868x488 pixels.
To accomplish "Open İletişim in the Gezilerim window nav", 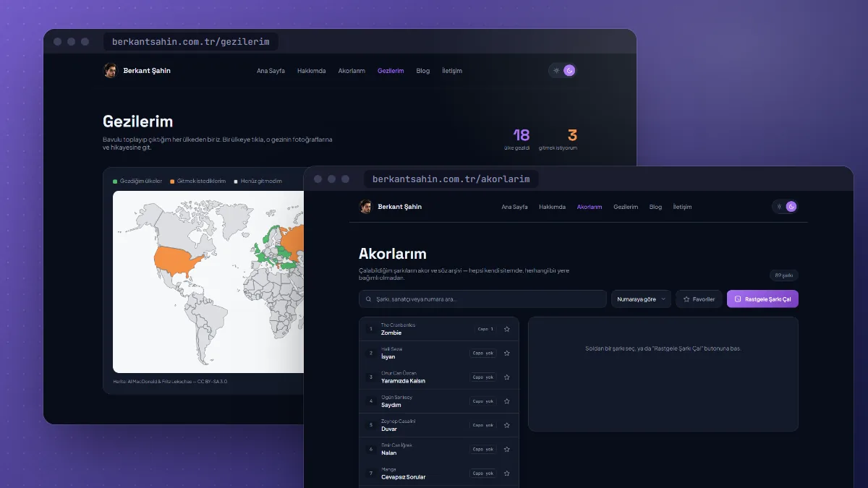I will click(x=452, y=71).
